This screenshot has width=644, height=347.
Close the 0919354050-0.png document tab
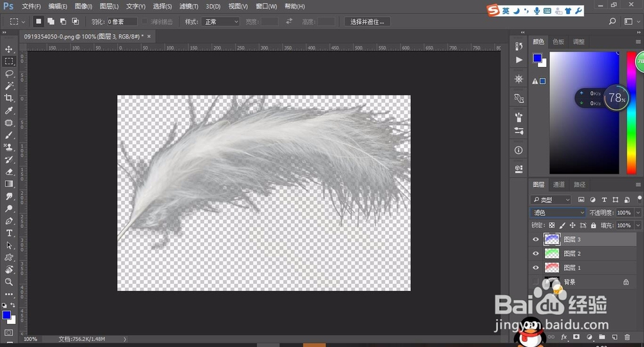coord(149,37)
